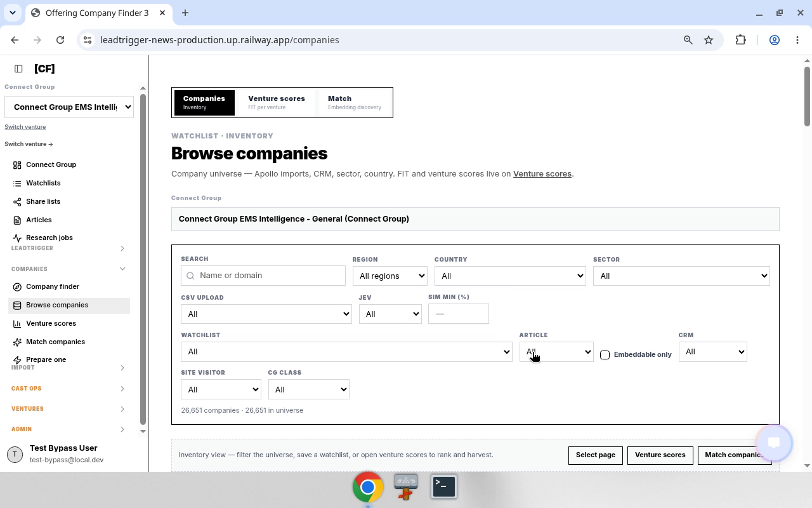Open the browser extensions puzzle icon
Screen dimensions: 812x508
740,40
